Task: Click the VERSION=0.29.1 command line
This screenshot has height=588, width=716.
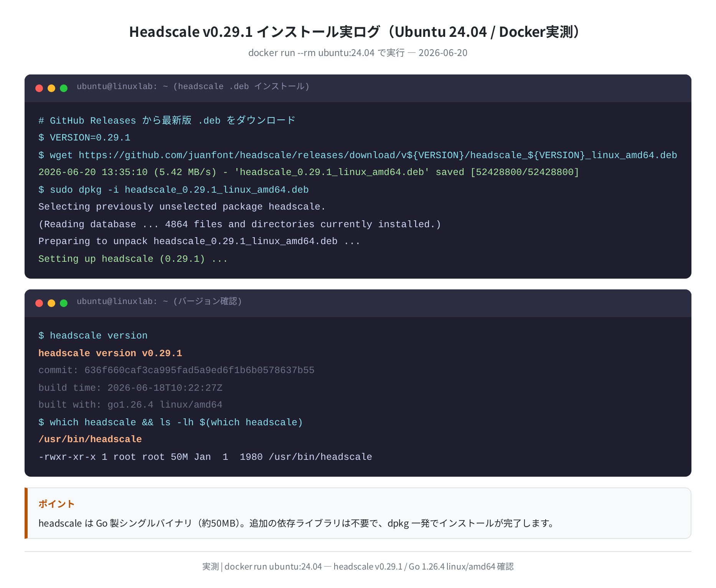Action: [x=84, y=138]
